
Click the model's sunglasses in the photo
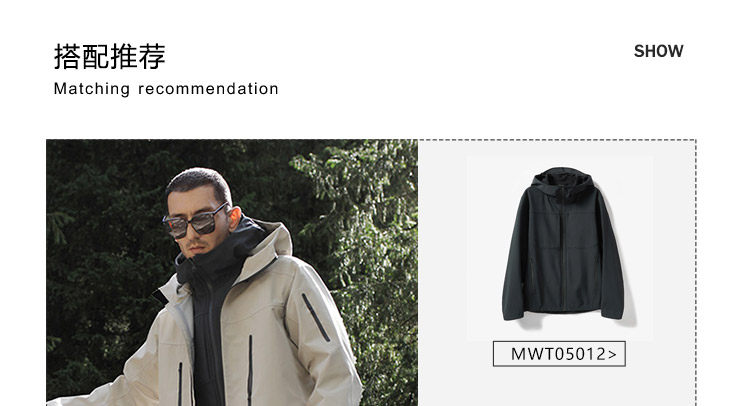coord(196,221)
